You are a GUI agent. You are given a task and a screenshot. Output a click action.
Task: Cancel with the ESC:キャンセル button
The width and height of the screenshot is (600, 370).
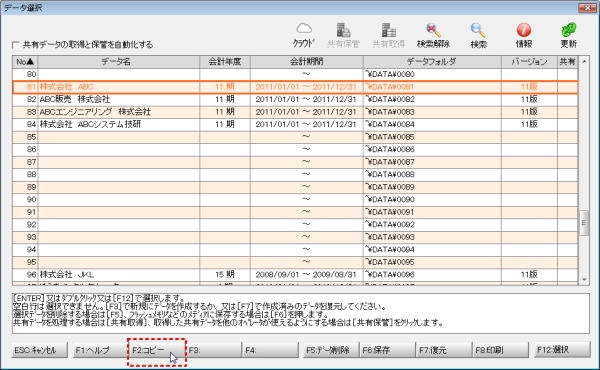pyautogui.click(x=40, y=350)
